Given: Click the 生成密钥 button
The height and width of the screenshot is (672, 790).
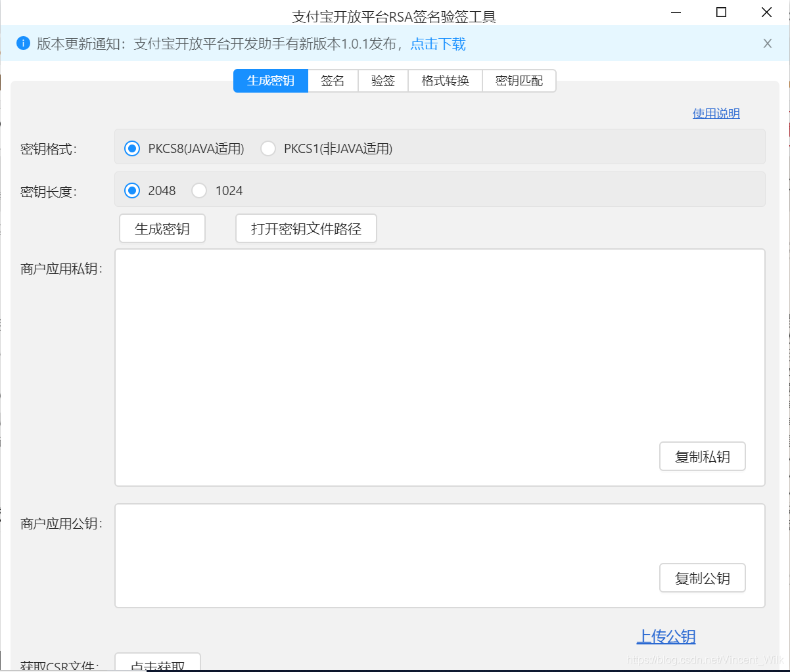Looking at the screenshot, I should tap(162, 229).
